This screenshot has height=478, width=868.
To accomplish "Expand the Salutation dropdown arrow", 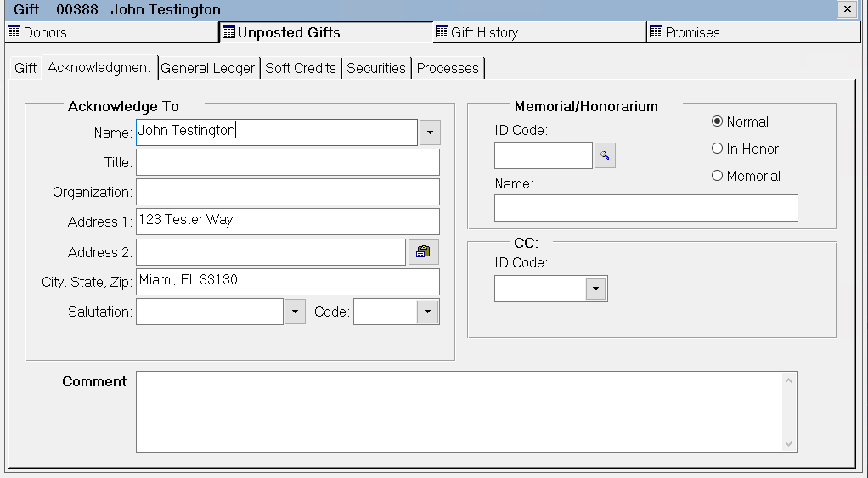I will 295,312.
